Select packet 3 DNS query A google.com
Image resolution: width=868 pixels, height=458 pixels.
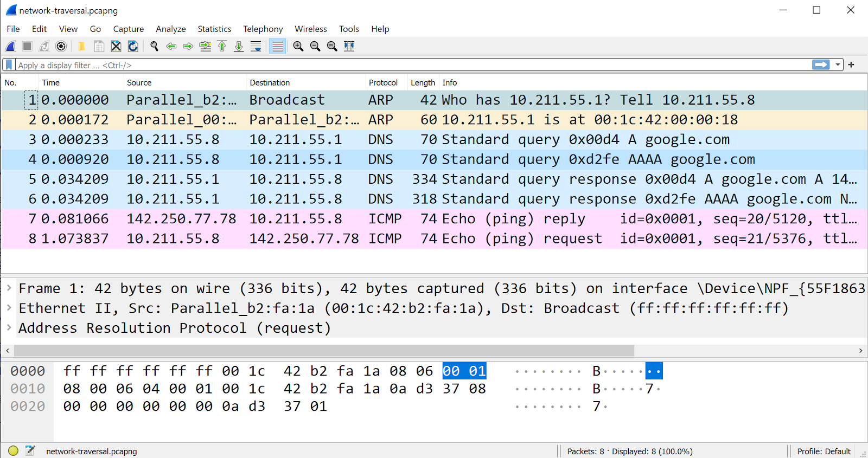coord(434,139)
